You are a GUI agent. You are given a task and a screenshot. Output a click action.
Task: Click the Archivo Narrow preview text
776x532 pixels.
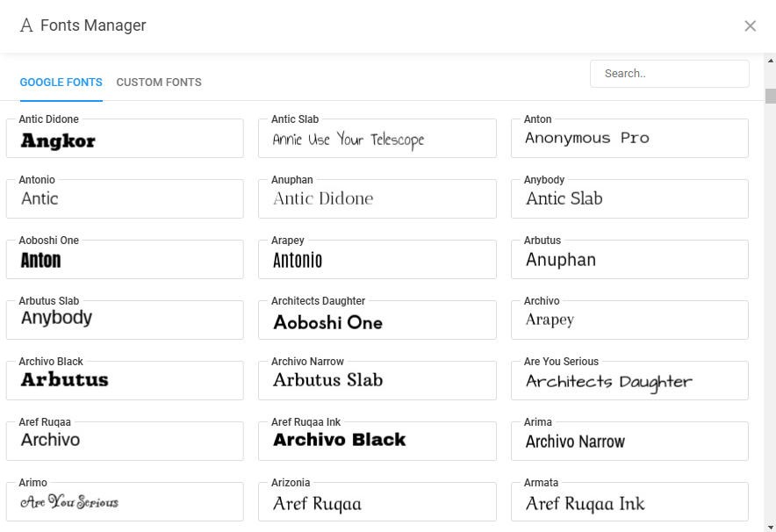tap(575, 442)
